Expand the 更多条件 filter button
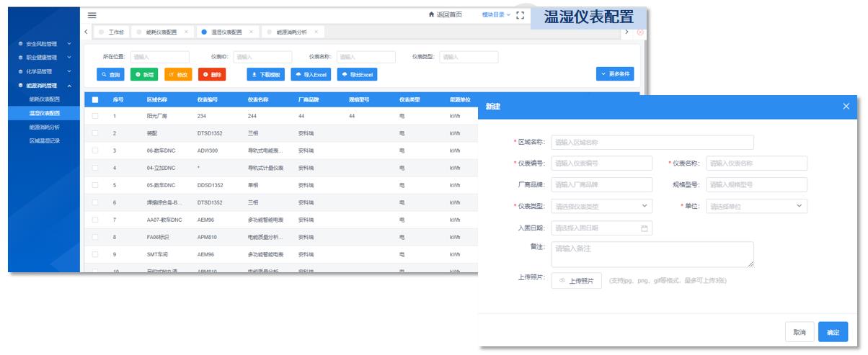This screenshot has height=355, width=868. pos(615,74)
